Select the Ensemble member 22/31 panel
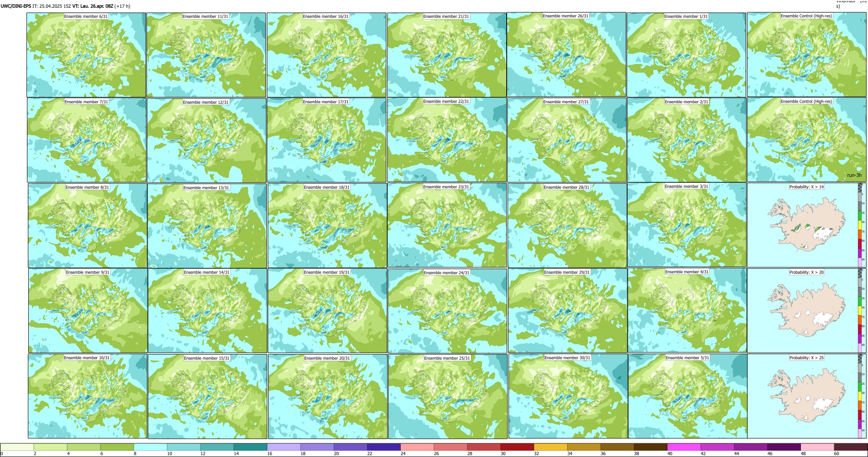The height and width of the screenshot is (457, 868). click(x=447, y=140)
